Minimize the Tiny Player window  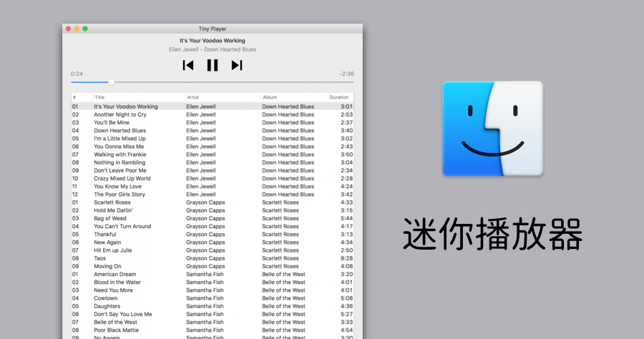(77, 29)
